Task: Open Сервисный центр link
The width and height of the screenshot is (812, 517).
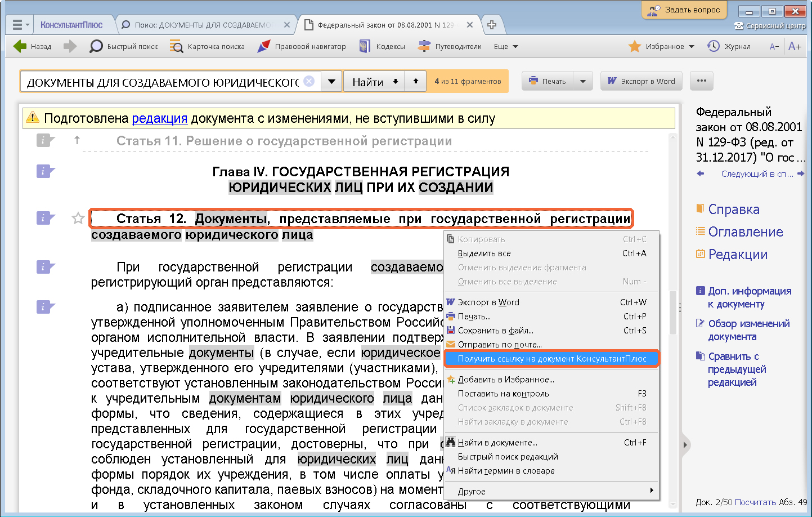Action: click(770, 26)
